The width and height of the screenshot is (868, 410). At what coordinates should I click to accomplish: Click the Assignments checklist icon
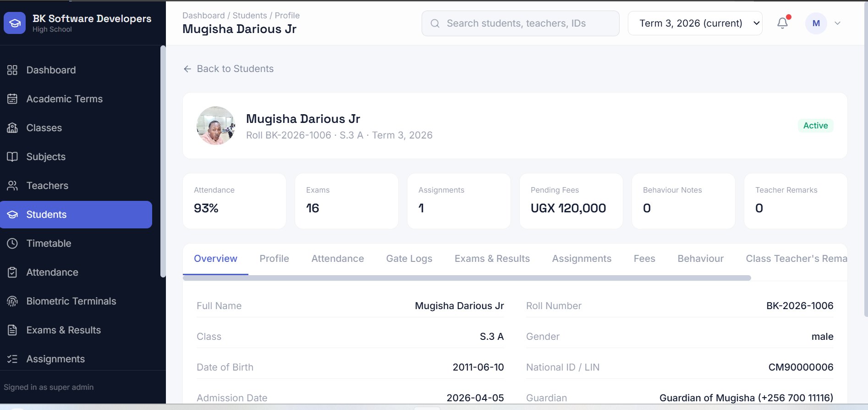click(x=12, y=359)
